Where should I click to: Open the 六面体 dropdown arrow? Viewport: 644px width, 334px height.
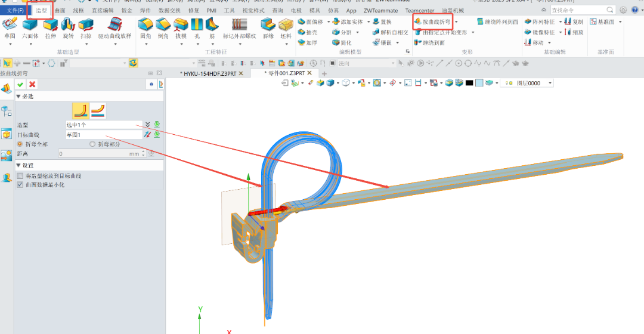[30, 44]
